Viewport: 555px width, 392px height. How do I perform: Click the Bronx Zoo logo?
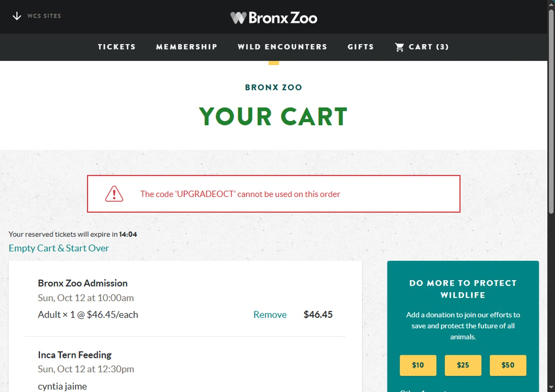click(274, 17)
